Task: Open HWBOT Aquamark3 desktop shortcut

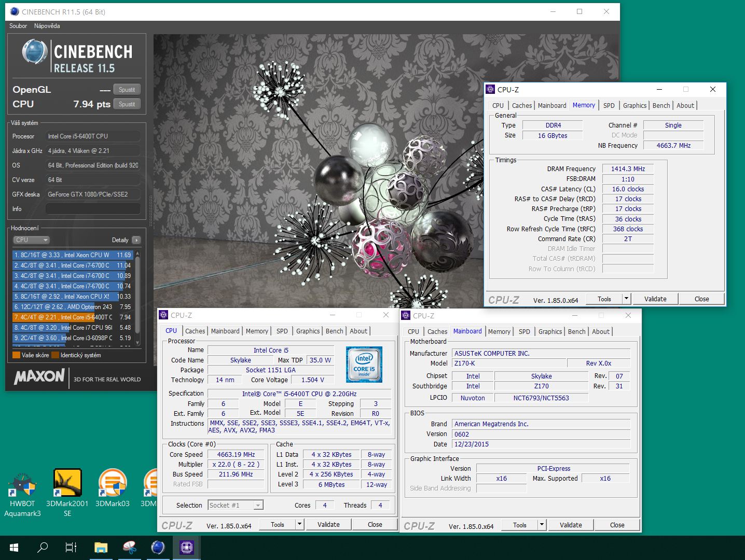Action: (x=22, y=493)
